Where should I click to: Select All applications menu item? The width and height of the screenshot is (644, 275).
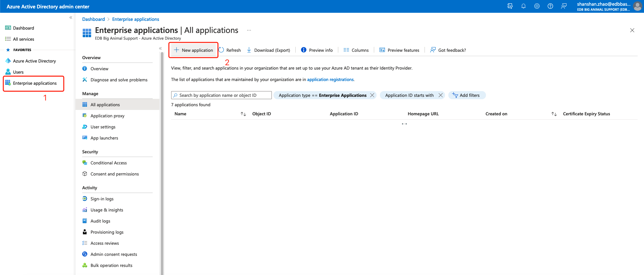117,105
